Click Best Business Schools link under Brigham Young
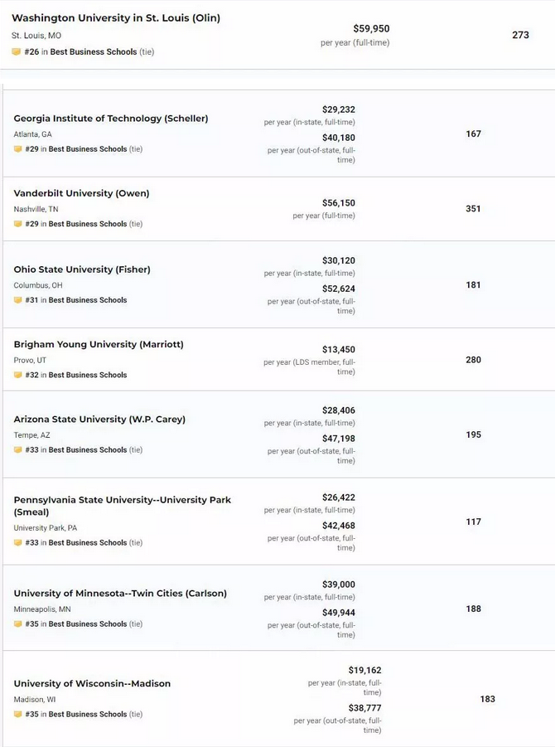The width and height of the screenshot is (560, 747). (88, 375)
